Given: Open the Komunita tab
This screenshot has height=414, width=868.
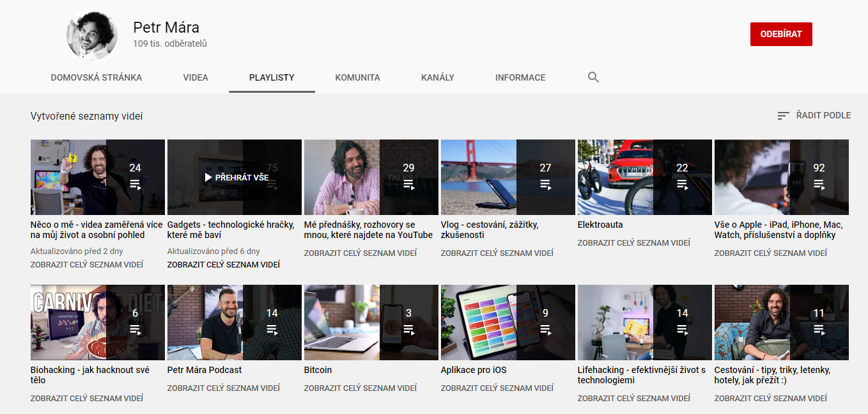Looking at the screenshot, I should (x=357, y=77).
